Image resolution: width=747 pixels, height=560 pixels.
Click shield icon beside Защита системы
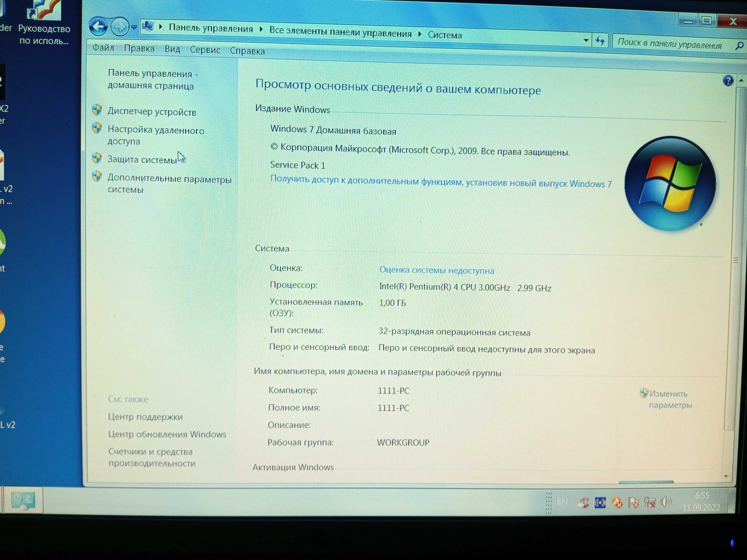[97, 158]
